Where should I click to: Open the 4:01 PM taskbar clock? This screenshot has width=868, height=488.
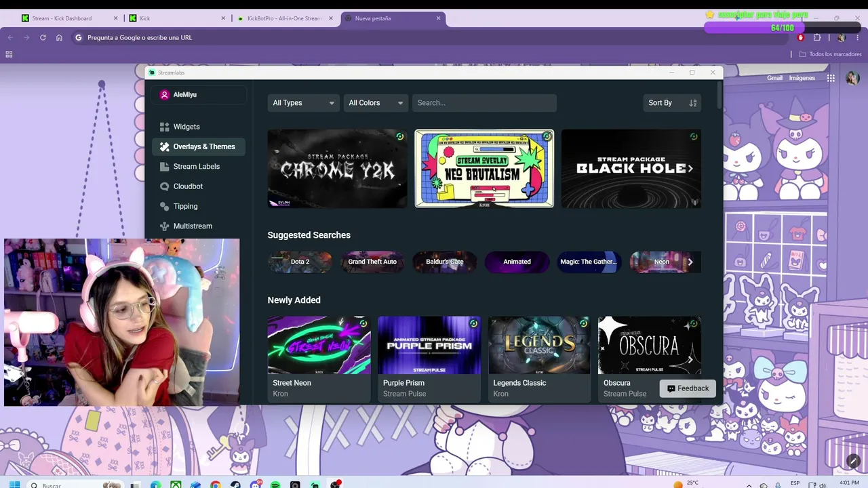tap(848, 483)
